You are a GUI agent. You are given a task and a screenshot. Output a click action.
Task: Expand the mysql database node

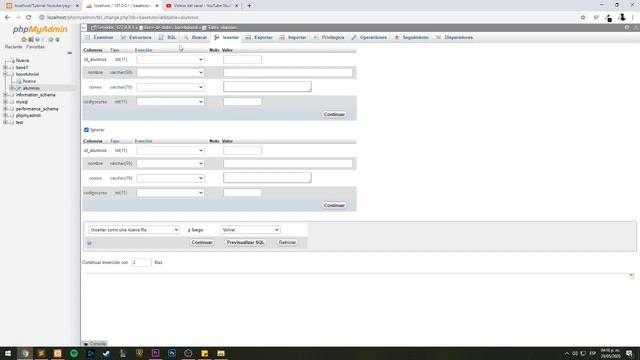pos(5,102)
